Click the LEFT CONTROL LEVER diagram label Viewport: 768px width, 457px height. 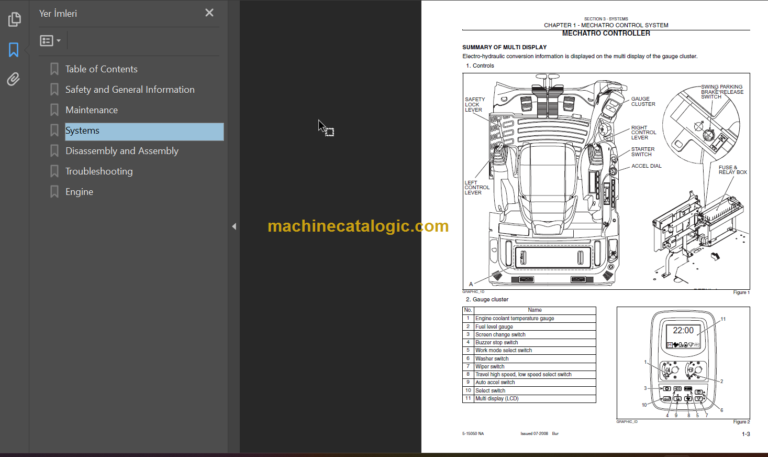point(477,188)
